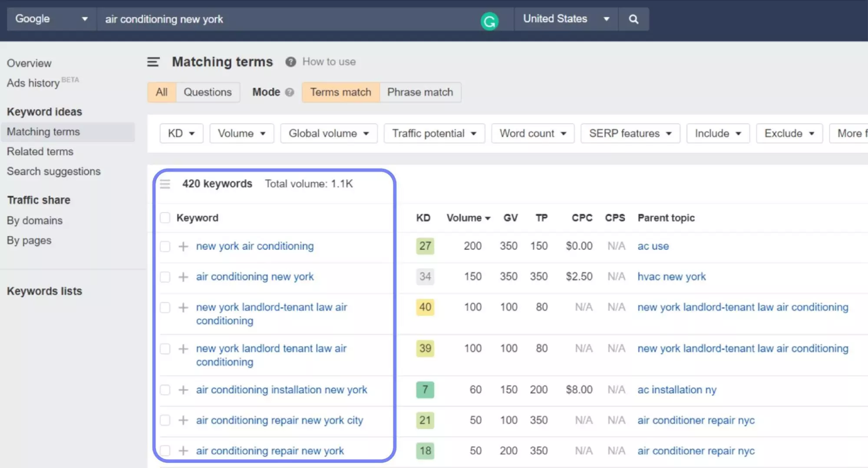The image size is (868, 468).
Task: Sort by the Volume column header
Action: (x=468, y=218)
